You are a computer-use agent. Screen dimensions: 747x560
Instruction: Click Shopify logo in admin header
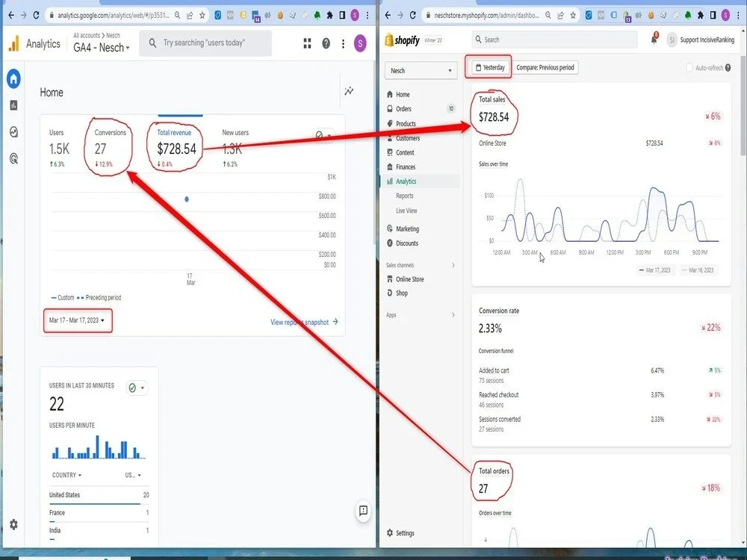[403, 40]
